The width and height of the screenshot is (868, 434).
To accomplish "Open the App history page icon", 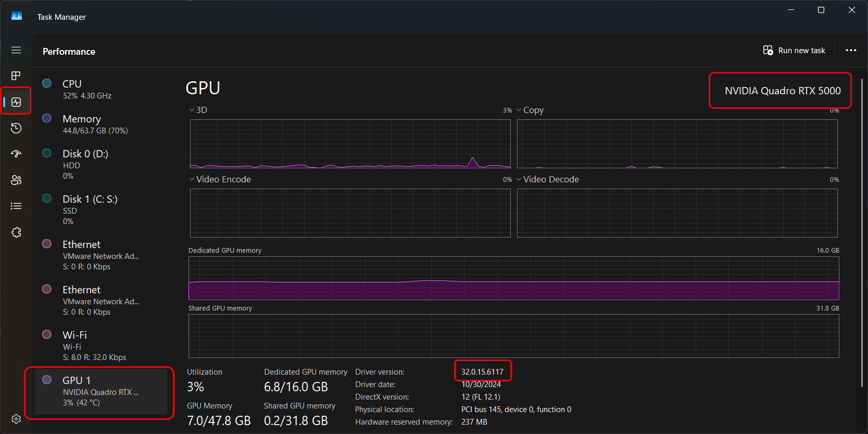I will click(16, 128).
